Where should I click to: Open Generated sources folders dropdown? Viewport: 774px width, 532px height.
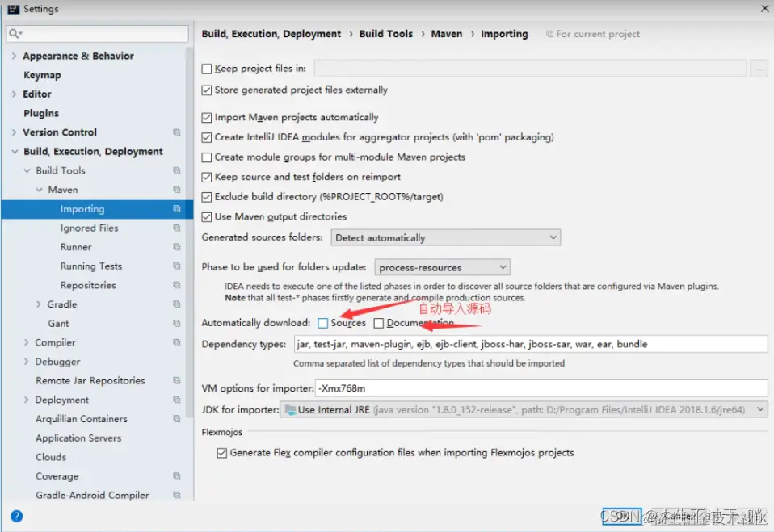[446, 237]
